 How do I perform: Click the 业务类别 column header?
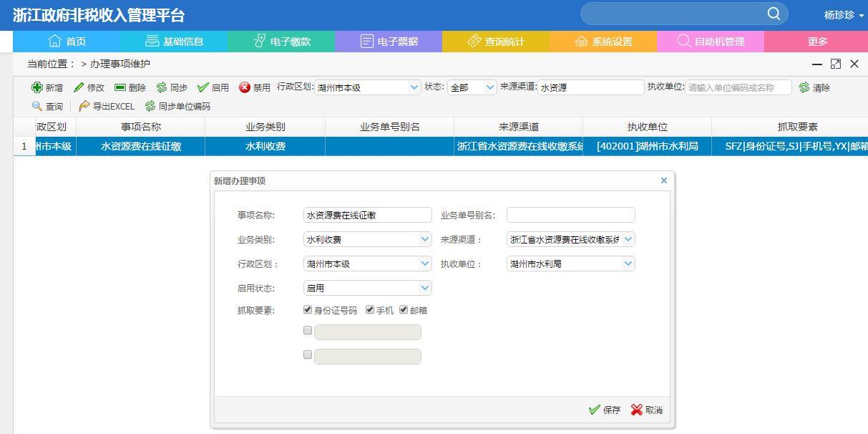pos(265,127)
